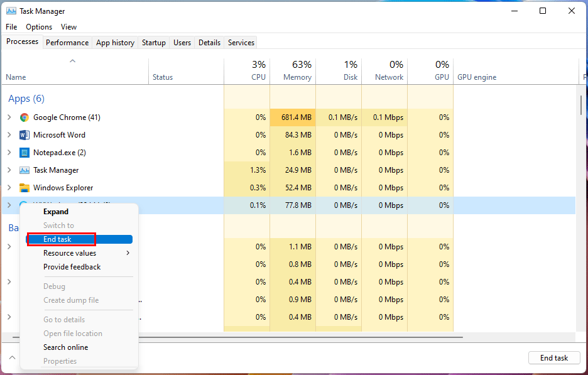Expand the background process with 1.1 MB

pyautogui.click(x=9, y=247)
